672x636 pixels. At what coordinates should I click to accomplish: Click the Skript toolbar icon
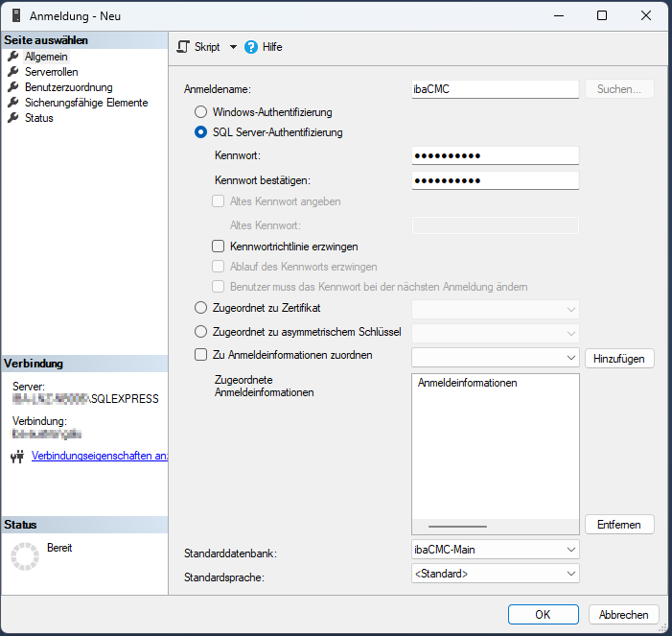coord(185,47)
